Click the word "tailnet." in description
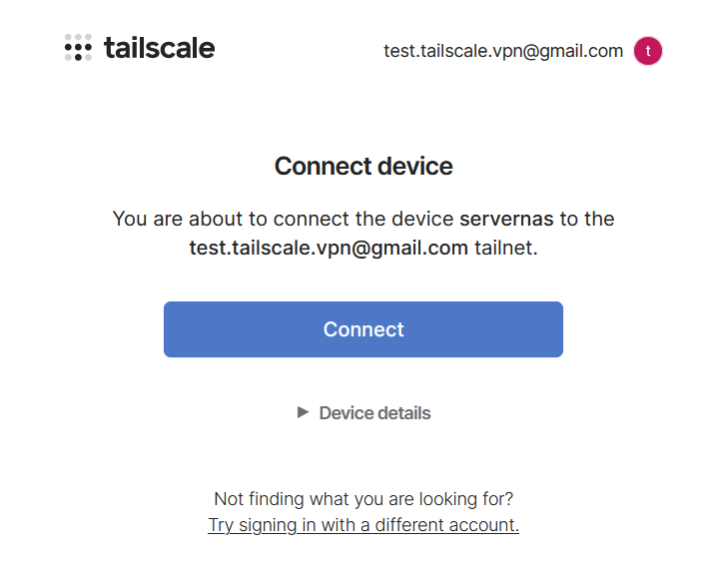 point(506,249)
